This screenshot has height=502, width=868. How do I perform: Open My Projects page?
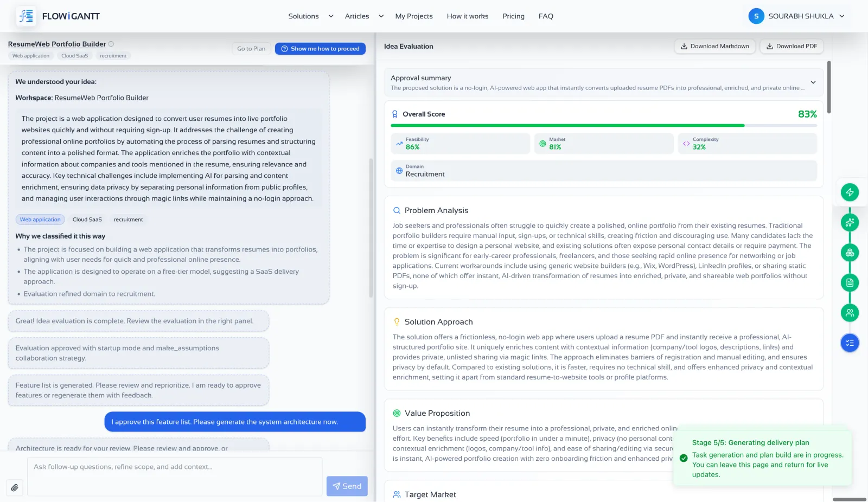[x=414, y=16]
